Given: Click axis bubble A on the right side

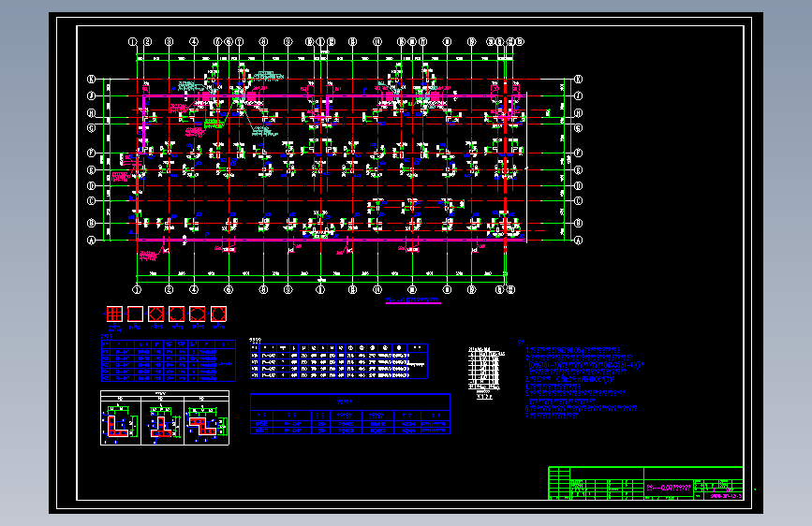Looking at the screenshot, I should (x=579, y=241).
